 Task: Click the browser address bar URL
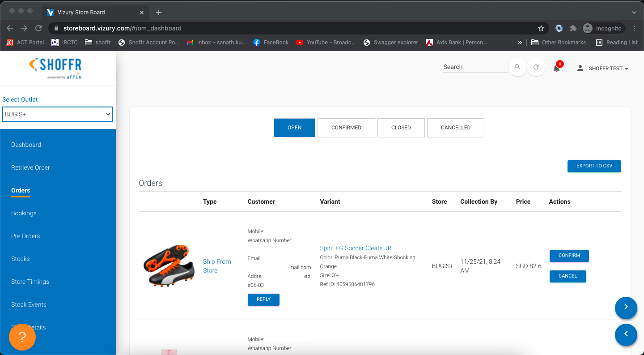[123, 28]
